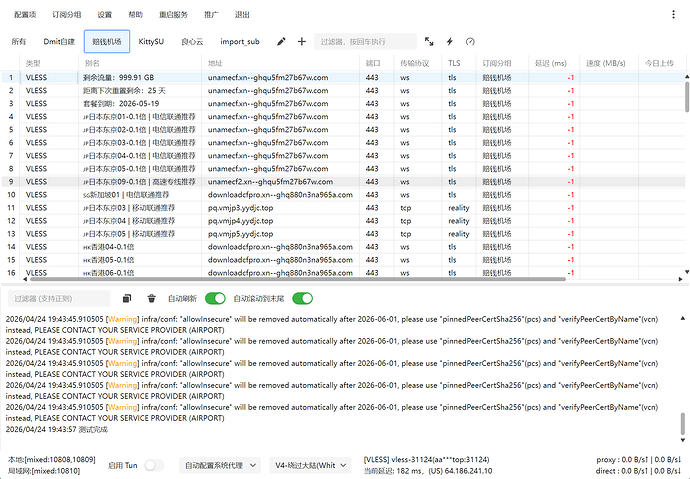The width and height of the screenshot is (690, 479).
Task: Select the 香港06-0.1倍 server row
Action: [x=342, y=273]
